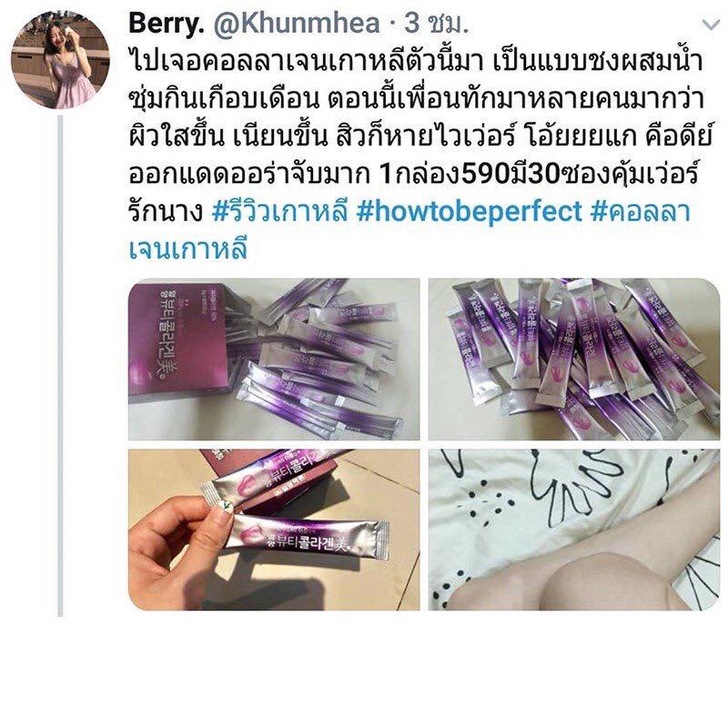This screenshot has width=728, height=728.
Task: Select the tweet body text
Action: pyautogui.click(x=420, y=156)
